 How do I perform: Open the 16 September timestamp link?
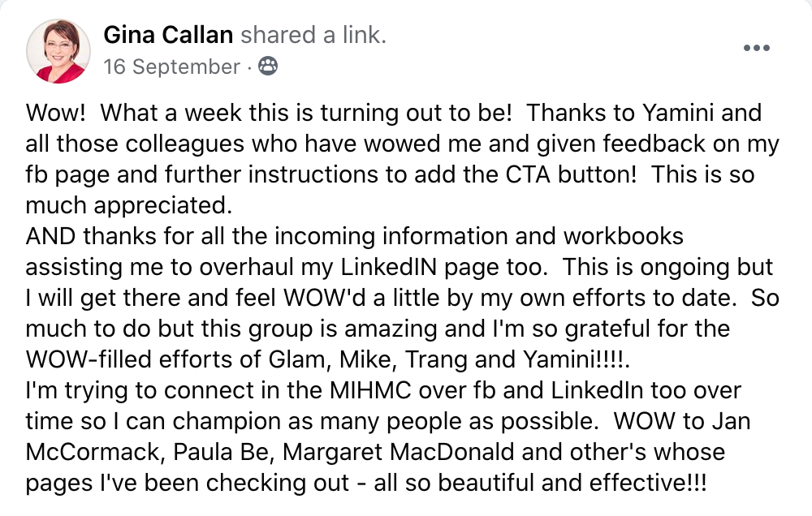click(172, 67)
